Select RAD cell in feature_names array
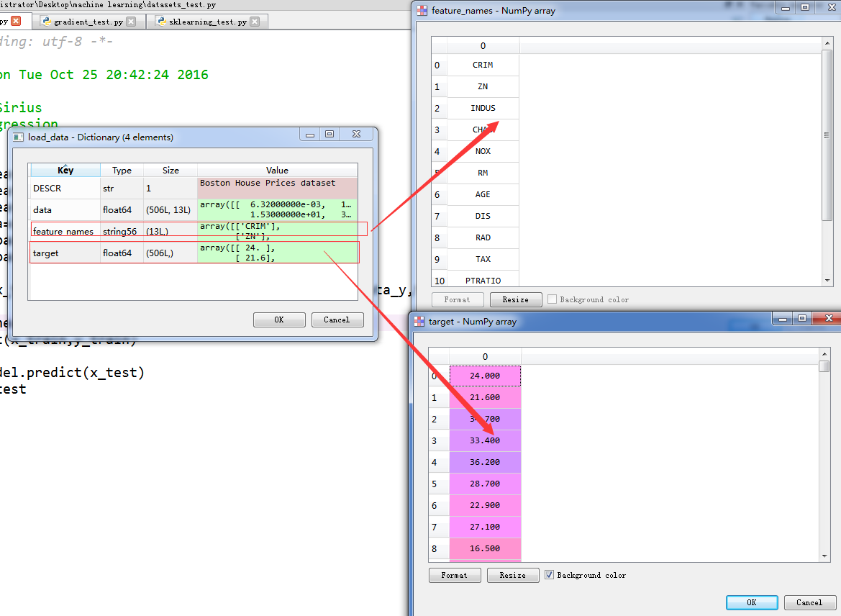Viewport: 841px width, 616px height. 483,237
